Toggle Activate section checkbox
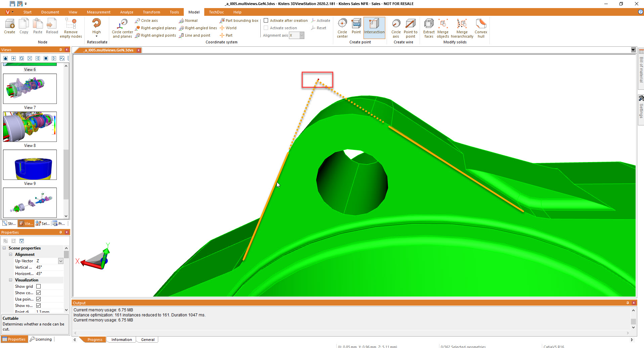This screenshot has width=644, height=348. pos(266,28)
